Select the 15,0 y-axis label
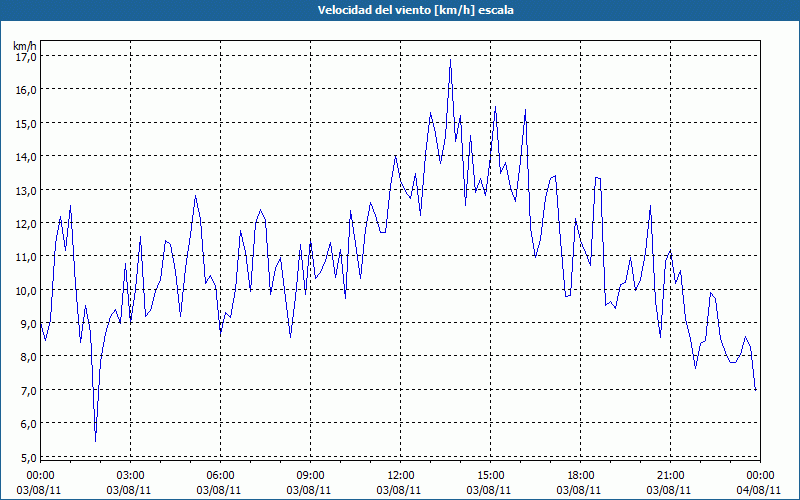Viewport: 800px width, 500px height. pyautogui.click(x=27, y=123)
